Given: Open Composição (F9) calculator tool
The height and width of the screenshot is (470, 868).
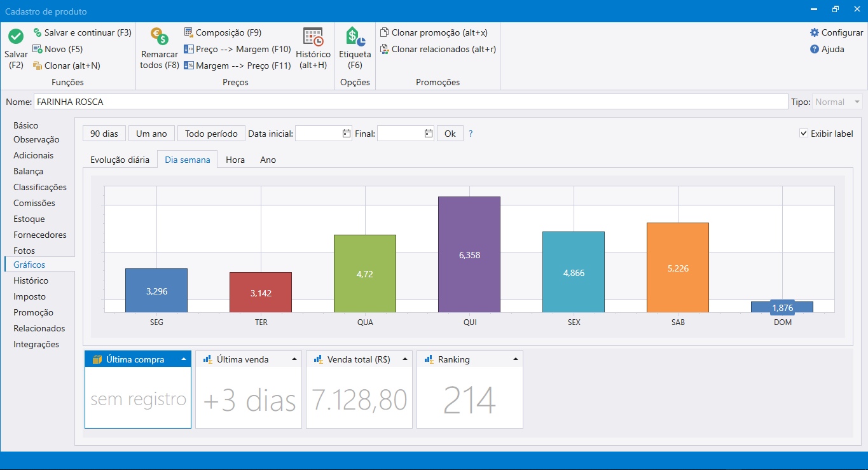Looking at the screenshot, I should (x=223, y=32).
